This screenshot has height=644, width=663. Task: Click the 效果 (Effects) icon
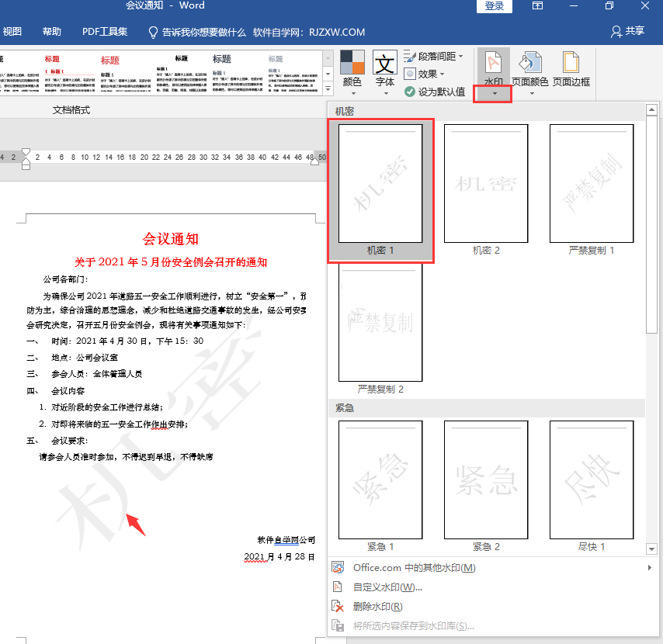click(x=423, y=74)
